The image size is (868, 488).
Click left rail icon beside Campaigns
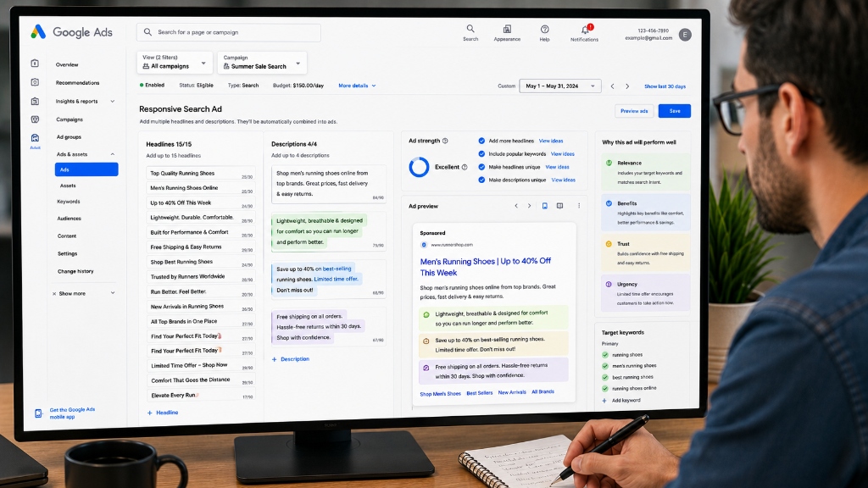pyautogui.click(x=35, y=119)
